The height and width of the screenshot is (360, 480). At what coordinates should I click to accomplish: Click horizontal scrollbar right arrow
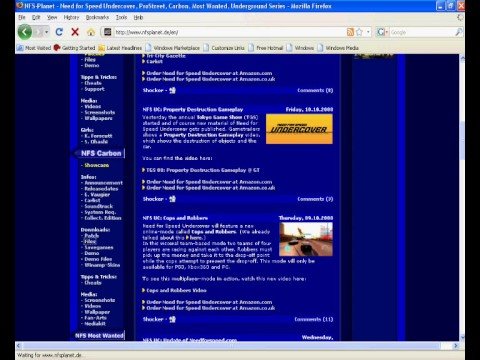pos(456,346)
